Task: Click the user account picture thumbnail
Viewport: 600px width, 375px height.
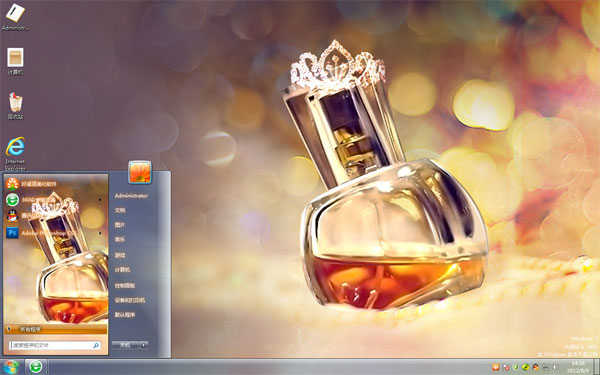Action: point(140,172)
